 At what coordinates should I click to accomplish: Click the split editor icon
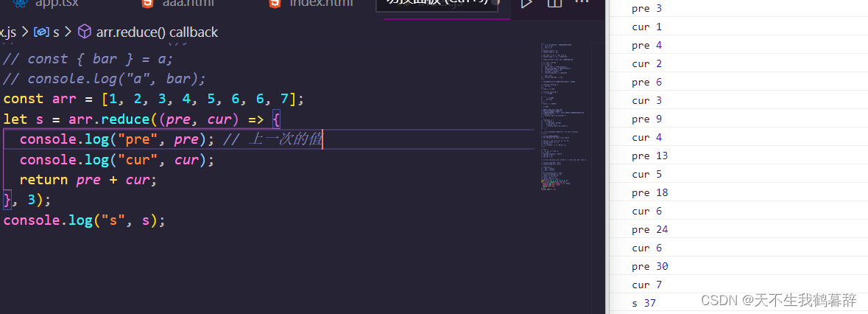coord(554,4)
